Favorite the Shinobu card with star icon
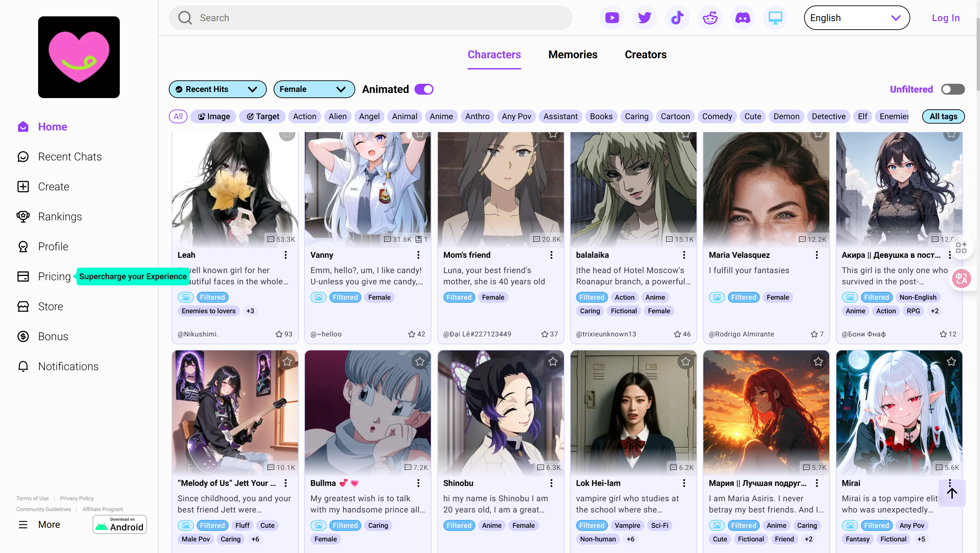Image resolution: width=980 pixels, height=553 pixels. coord(553,362)
